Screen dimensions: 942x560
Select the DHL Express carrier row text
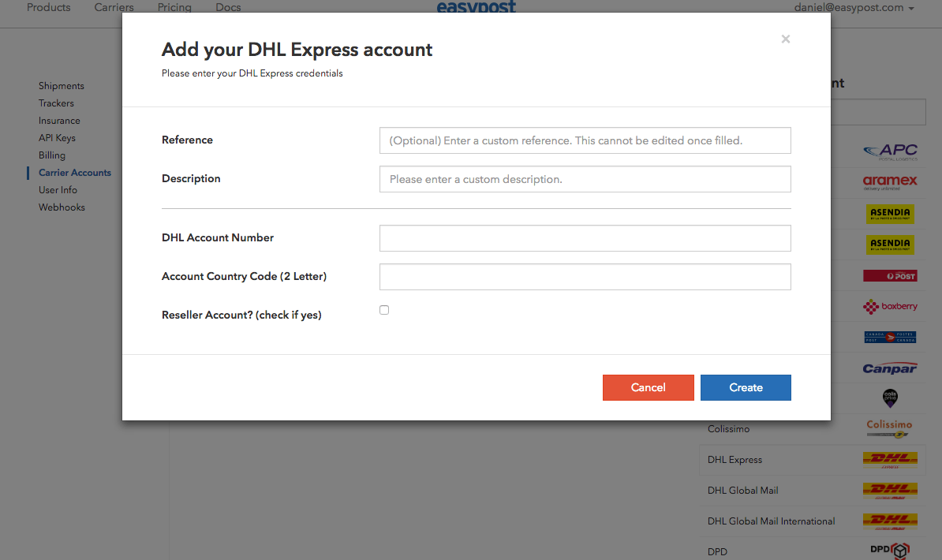pyautogui.click(x=735, y=460)
